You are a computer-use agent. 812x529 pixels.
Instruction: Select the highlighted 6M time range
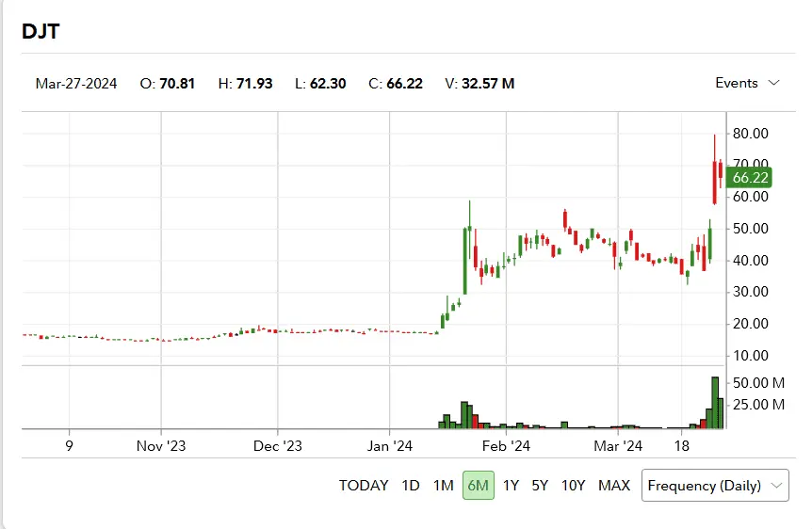478,486
